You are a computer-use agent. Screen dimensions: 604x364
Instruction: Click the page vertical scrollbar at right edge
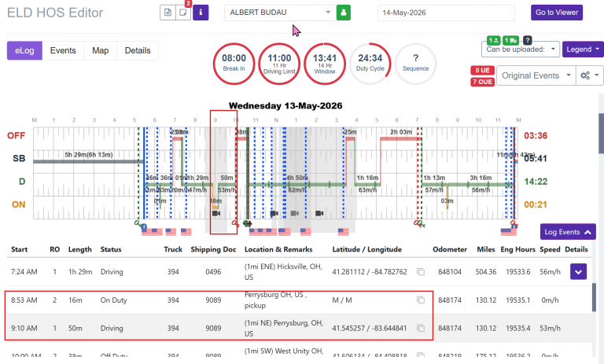click(x=602, y=133)
